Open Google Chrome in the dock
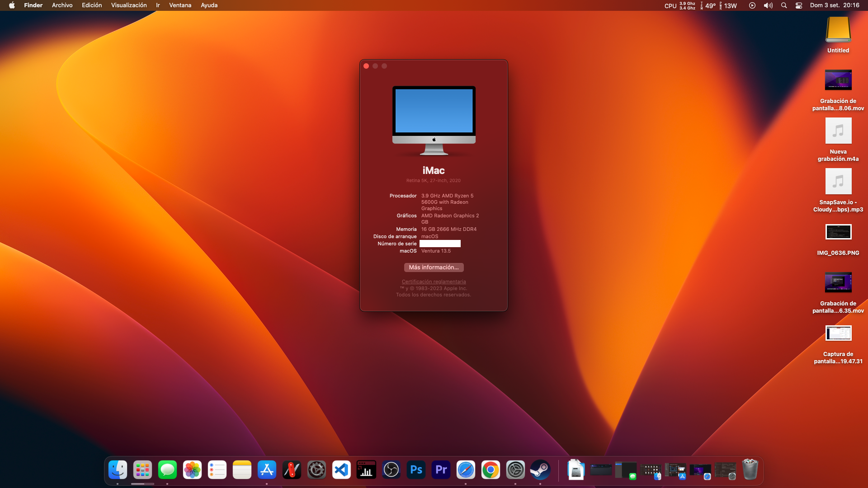This screenshot has height=488, width=868. click(491, 470)
